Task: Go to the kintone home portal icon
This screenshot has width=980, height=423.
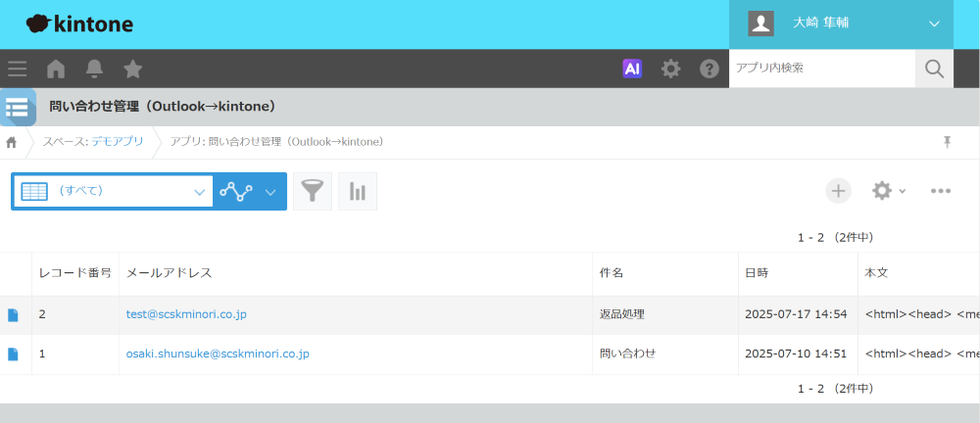Action: [x=56, y=69]
